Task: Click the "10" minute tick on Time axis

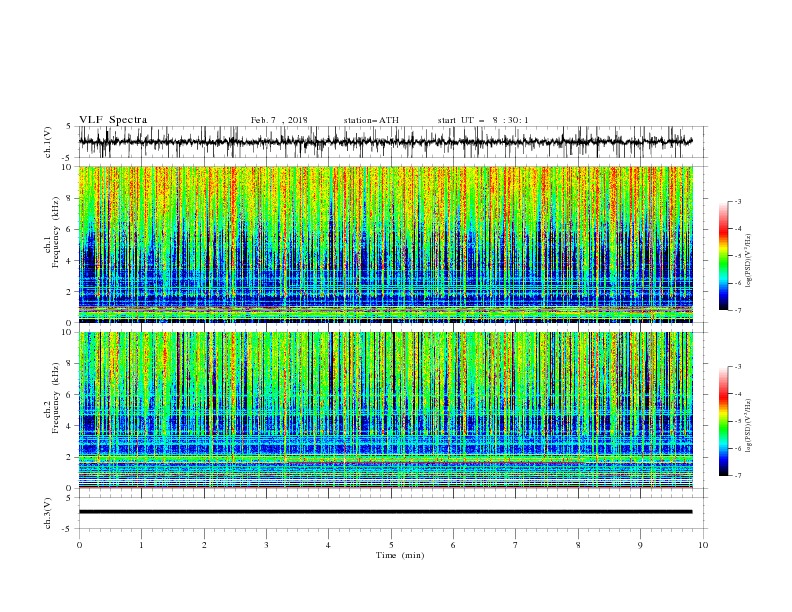Action: click(x=703, y=545)
